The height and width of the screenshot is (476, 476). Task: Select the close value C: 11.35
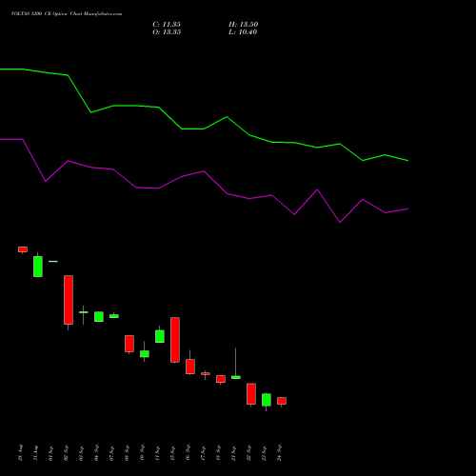coord(167,25)
